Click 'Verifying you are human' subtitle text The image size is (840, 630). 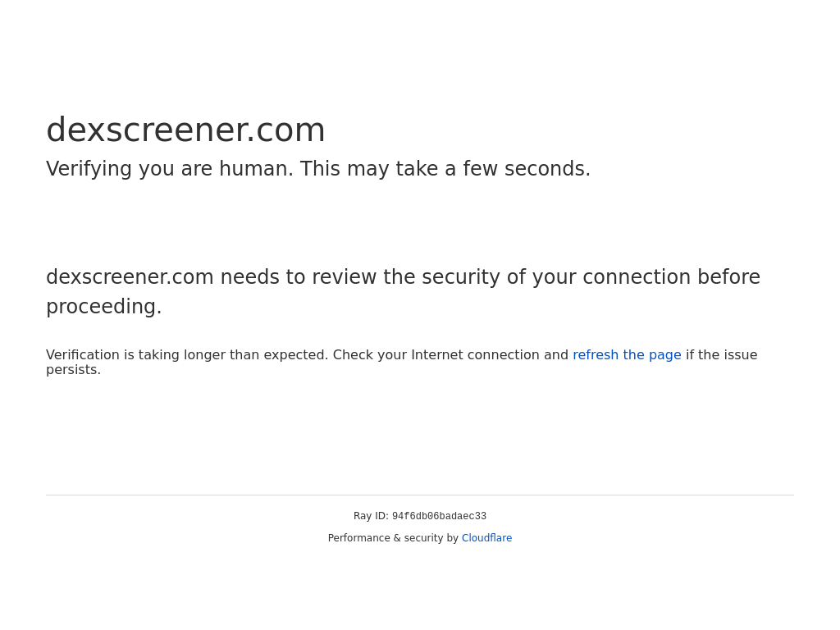pyautogui.click(x=170, y=169)
